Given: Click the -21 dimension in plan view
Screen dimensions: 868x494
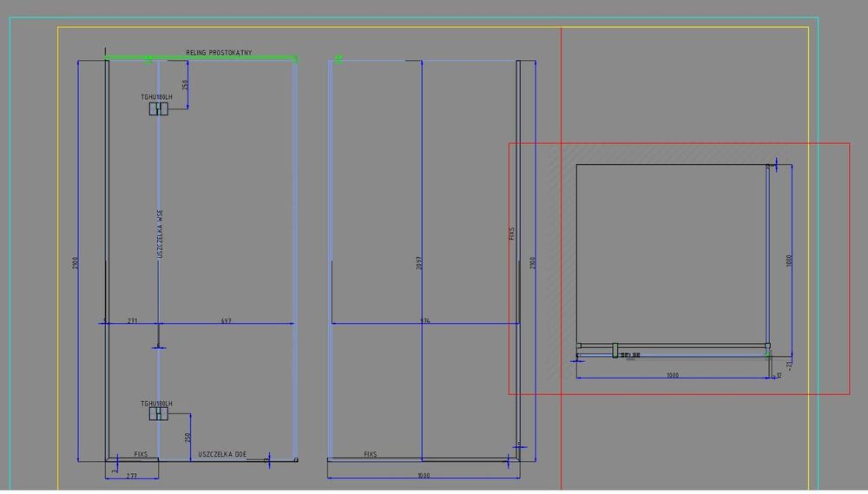Looking at the screenshot, I should click(789, 365).
